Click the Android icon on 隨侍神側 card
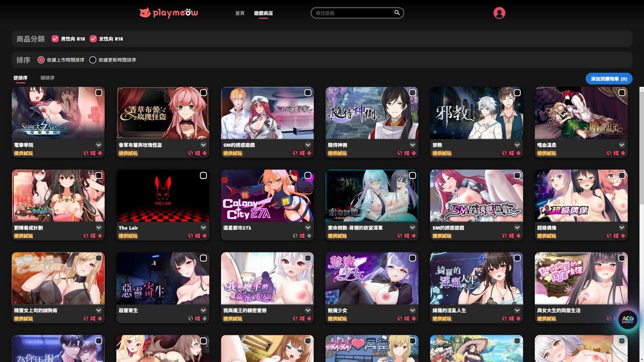 pyautogui.click(x=414, y=153)
